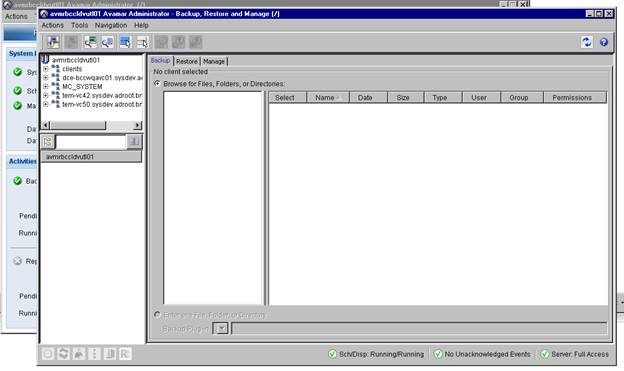Click the icon button right of filter field
The width and height of the screenshot is (624, 371).
pos(134,141)
